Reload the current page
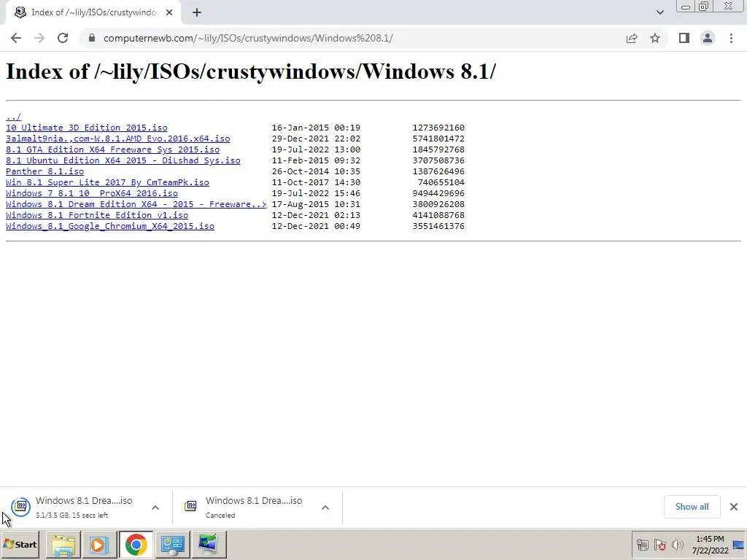 click(63, 38)
